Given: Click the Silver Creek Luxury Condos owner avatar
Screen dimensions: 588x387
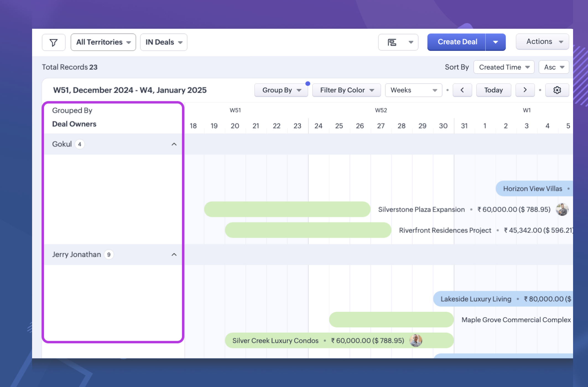Looking at the screenshot, I should click(415, 341).
